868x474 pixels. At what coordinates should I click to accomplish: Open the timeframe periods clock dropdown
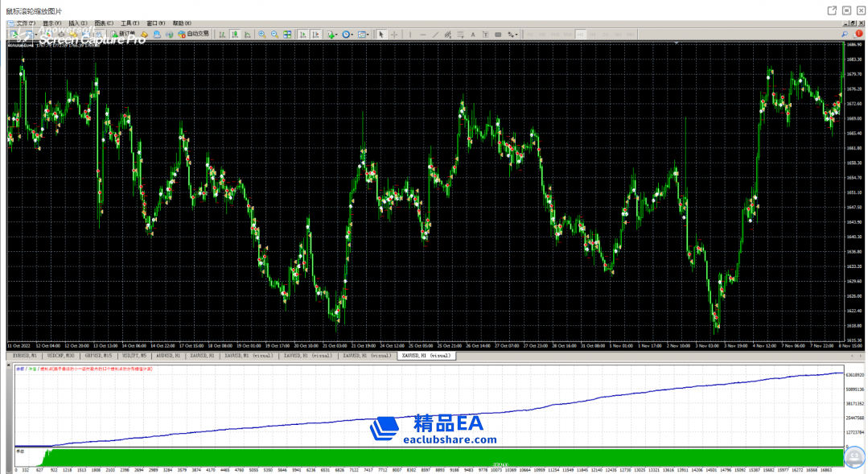(348, 35)
